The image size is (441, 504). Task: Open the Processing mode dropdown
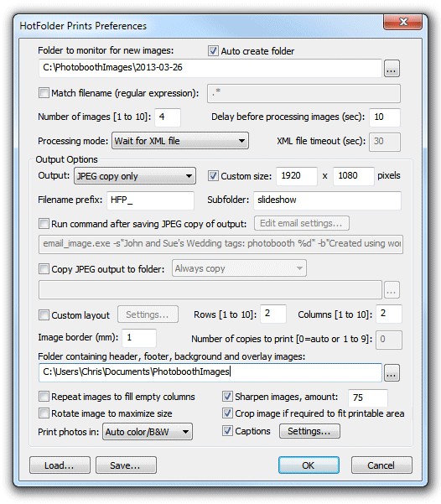[x=180, y=141]
